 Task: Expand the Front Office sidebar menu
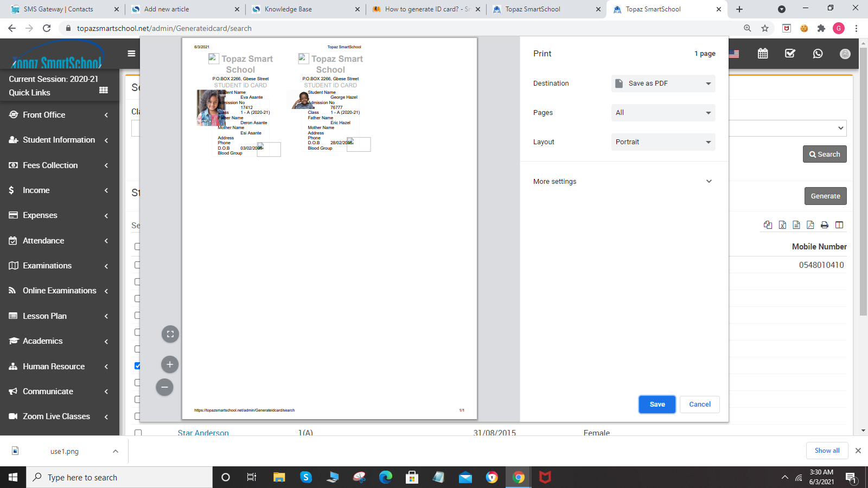tap(59, 115)
